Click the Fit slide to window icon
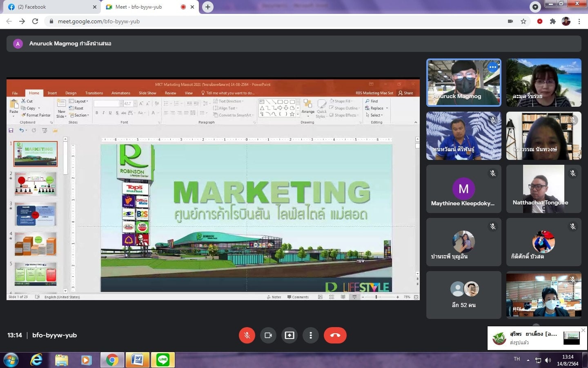Viewport: 588px width, 368px height. pos(416,297)
